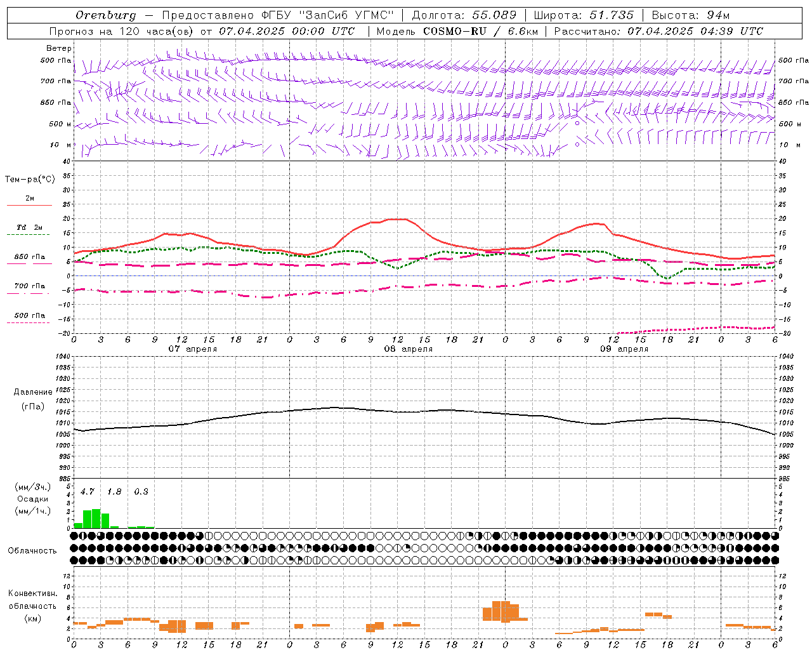Click the 'Td 2м' dew point legend
This screenshot has width=812, height=650.
coord(30,227)
